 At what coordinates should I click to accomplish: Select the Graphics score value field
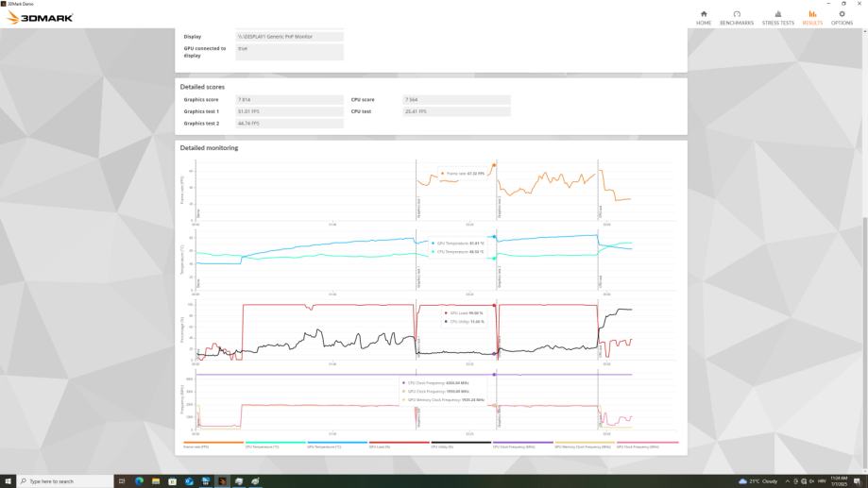(x=290, y=100)
